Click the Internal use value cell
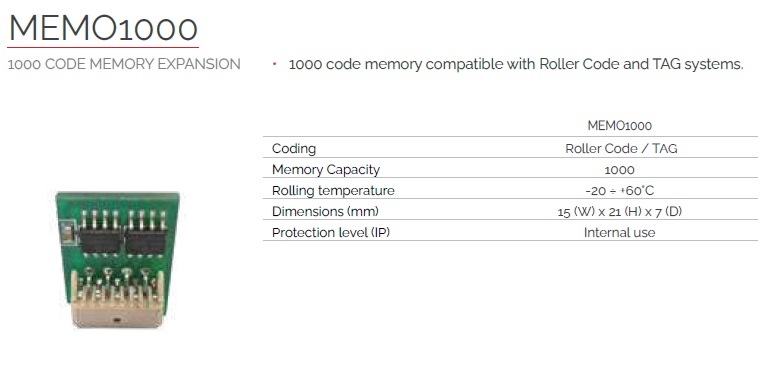This screenshot has width=774, height=365. [619, 232]
